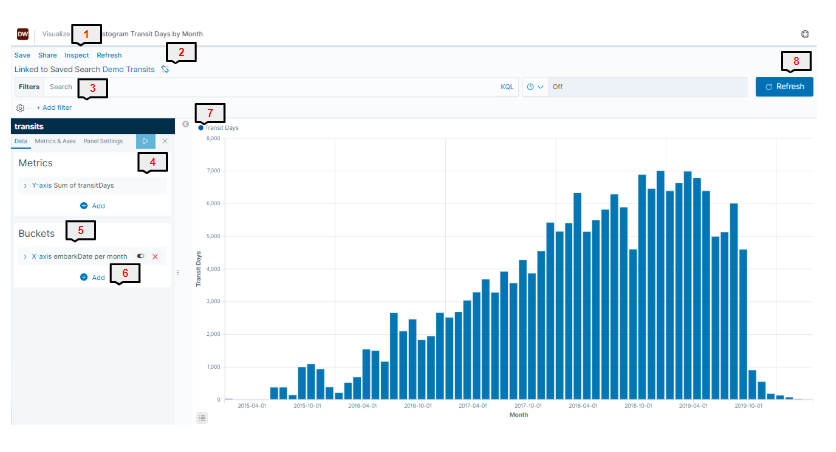Screen dimensions: 836x452
Task: Disable the X-axis embarkDate aggregation toggle
Action: pyautogui.click(x=140, y=256)
